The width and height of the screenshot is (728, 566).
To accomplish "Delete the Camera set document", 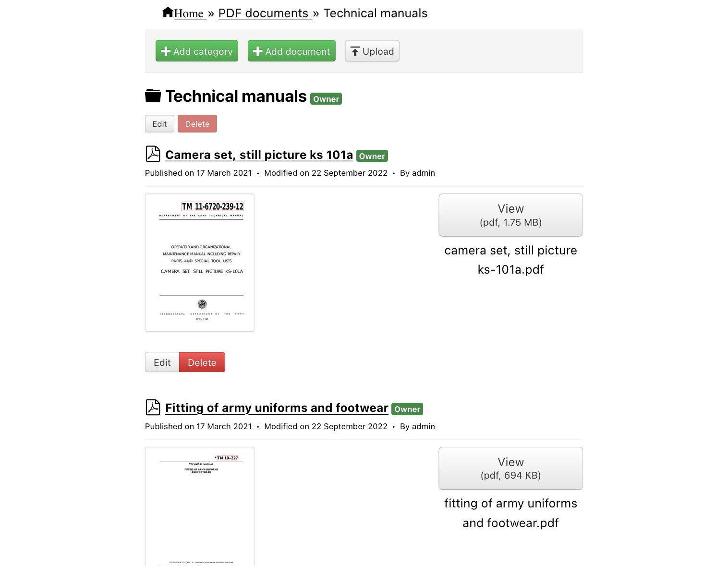I will pos(202,362).
